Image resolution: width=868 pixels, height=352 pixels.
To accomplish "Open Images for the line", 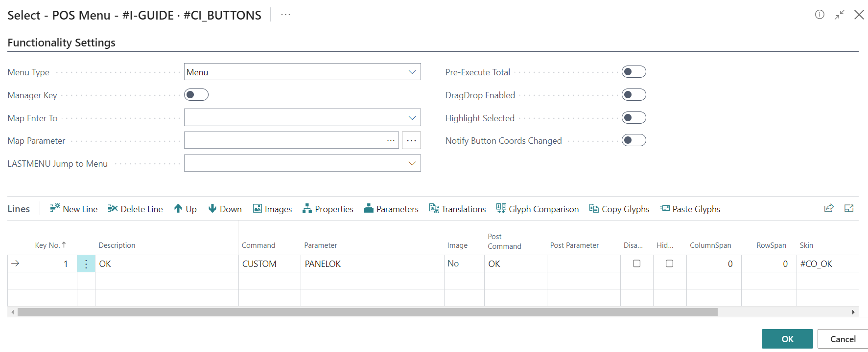I will [x=258, y=208].
